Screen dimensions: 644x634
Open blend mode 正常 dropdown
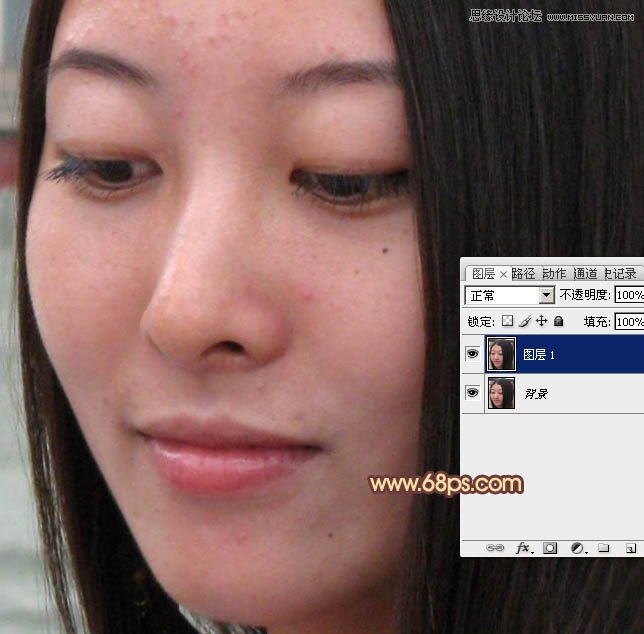click(x=510, y=295)
